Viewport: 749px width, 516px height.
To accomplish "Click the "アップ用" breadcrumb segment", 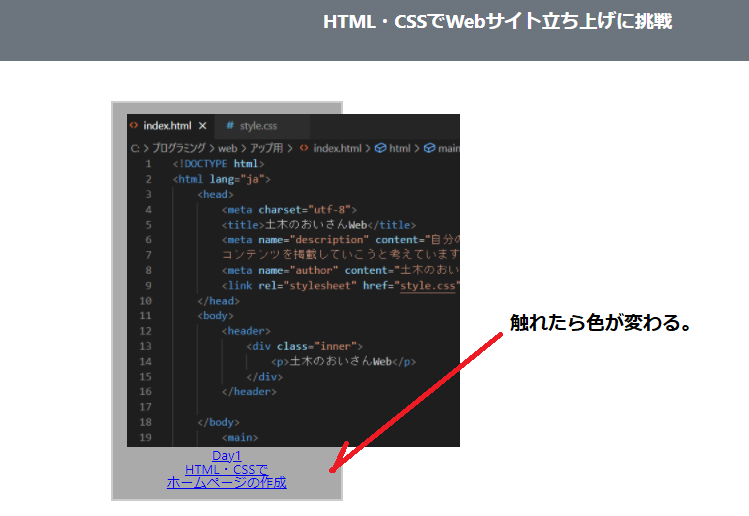I will (x=267, y=148).
